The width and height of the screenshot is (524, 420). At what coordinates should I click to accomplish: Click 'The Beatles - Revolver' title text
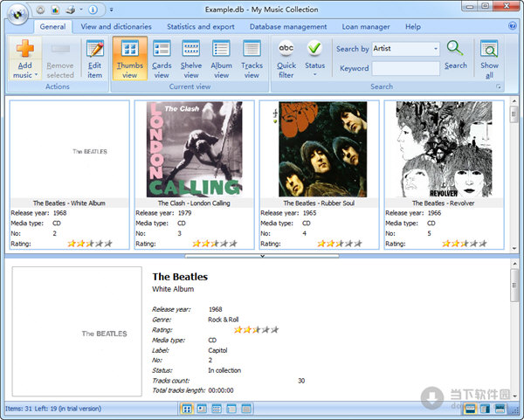(x=444, y=203)
